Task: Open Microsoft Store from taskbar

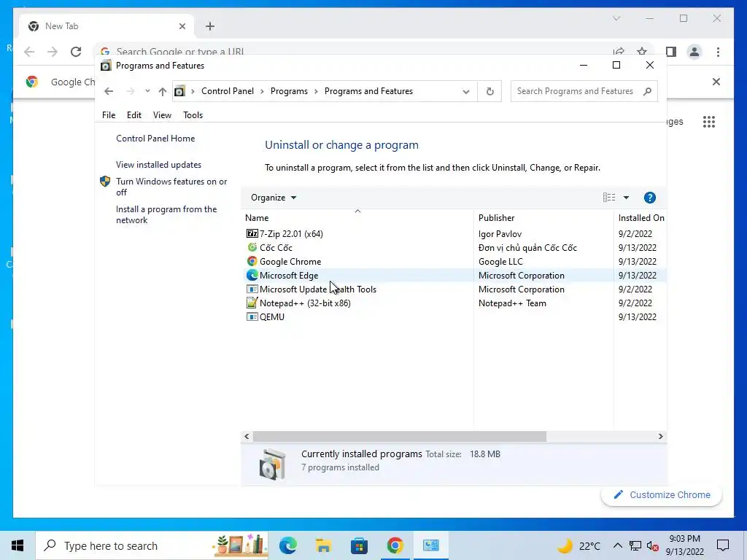Action: click(359, 545)
